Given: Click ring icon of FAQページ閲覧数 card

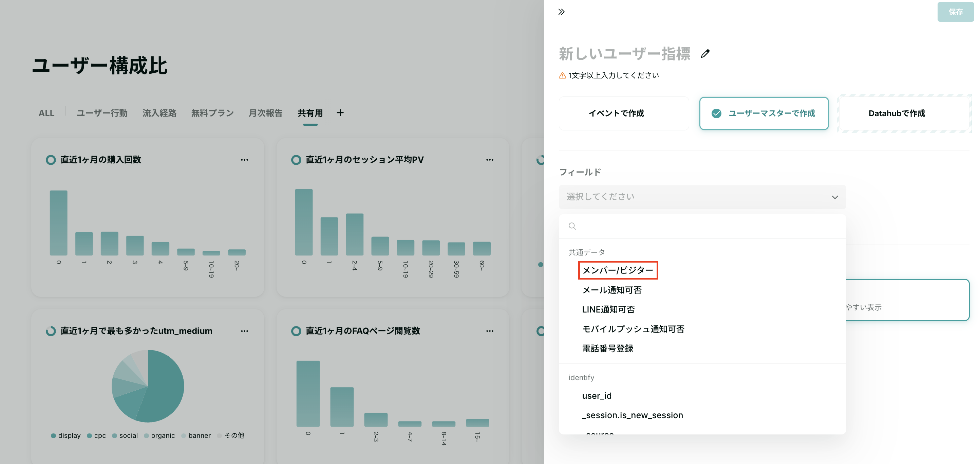Looking at the screenshot, I should (x=296, y=331).
